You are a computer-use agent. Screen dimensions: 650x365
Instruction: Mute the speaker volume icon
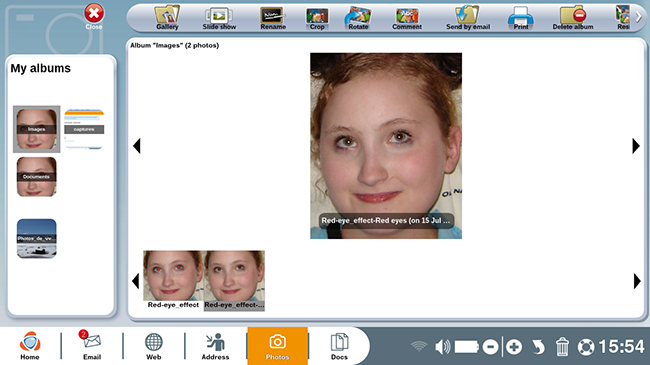pyautogui.click(x=442, y=347)
